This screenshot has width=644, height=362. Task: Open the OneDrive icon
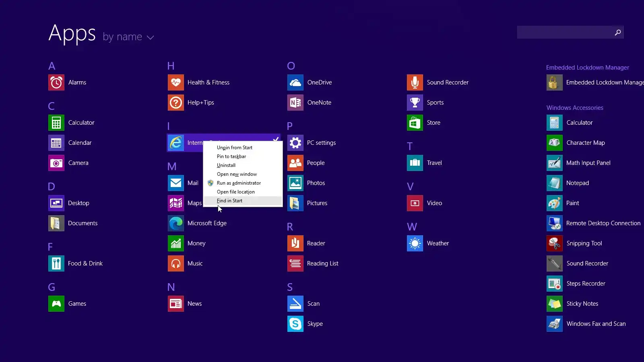tap(295, 82)
